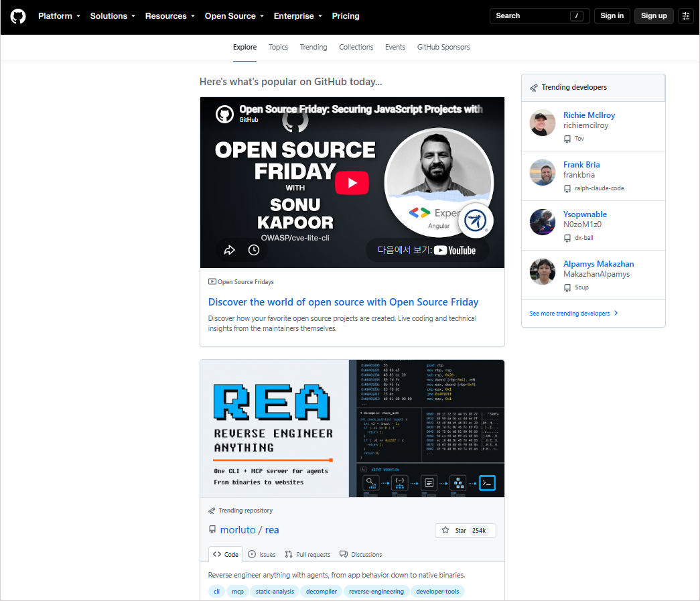Click the share arrow icon on video

[x=230, y=250]
